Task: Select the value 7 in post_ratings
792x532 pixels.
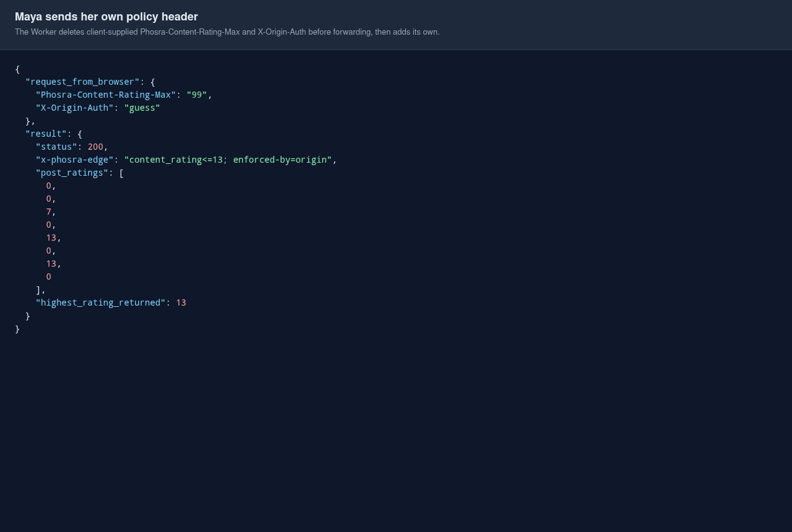Action: [49, 212]
